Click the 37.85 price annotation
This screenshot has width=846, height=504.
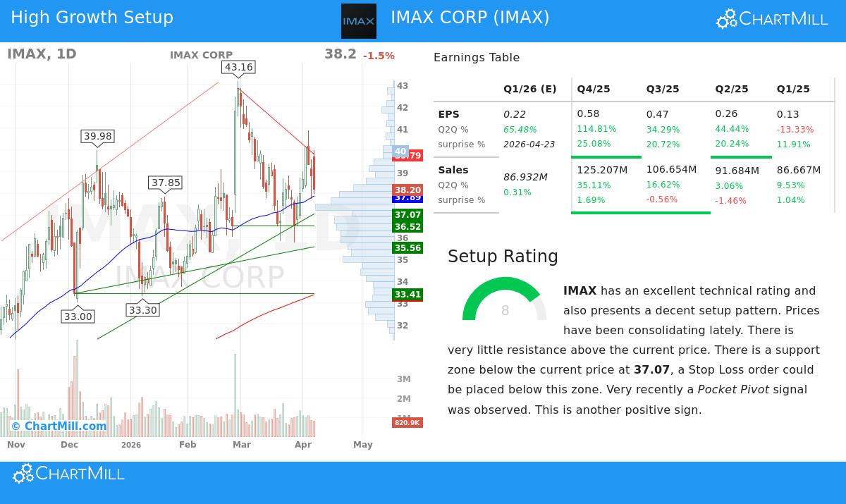pos(166,183)
